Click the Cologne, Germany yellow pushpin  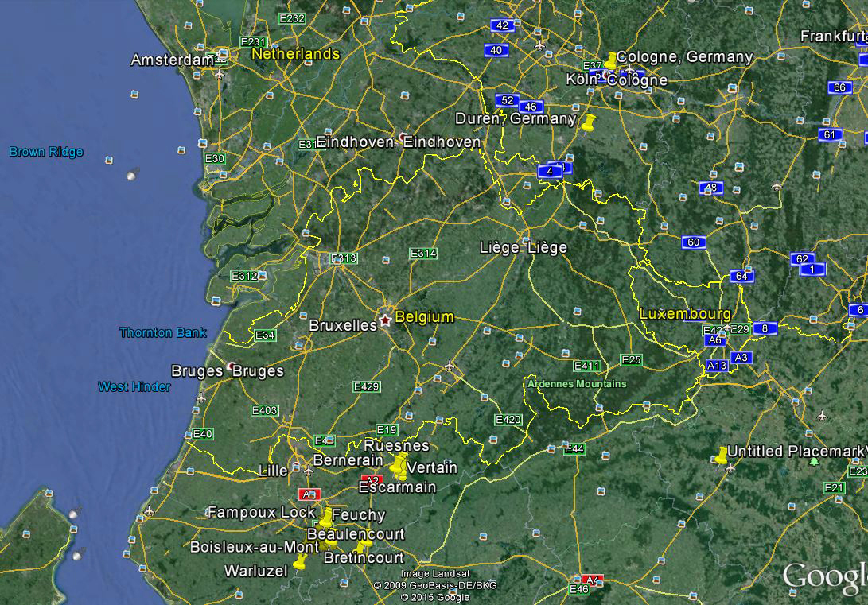pyautogui.click(x=610, y=60)
